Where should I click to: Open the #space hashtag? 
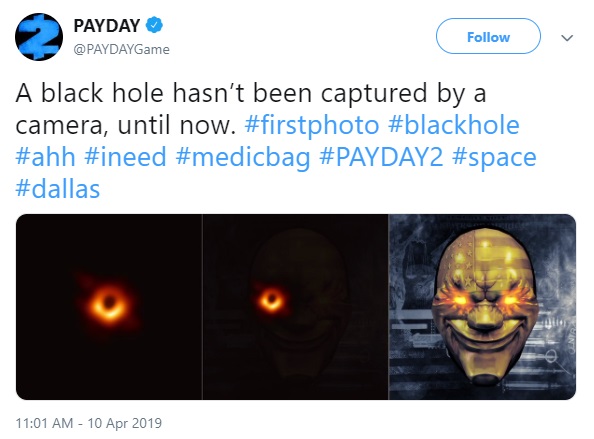pyautogui.click(x=494, y=158)
